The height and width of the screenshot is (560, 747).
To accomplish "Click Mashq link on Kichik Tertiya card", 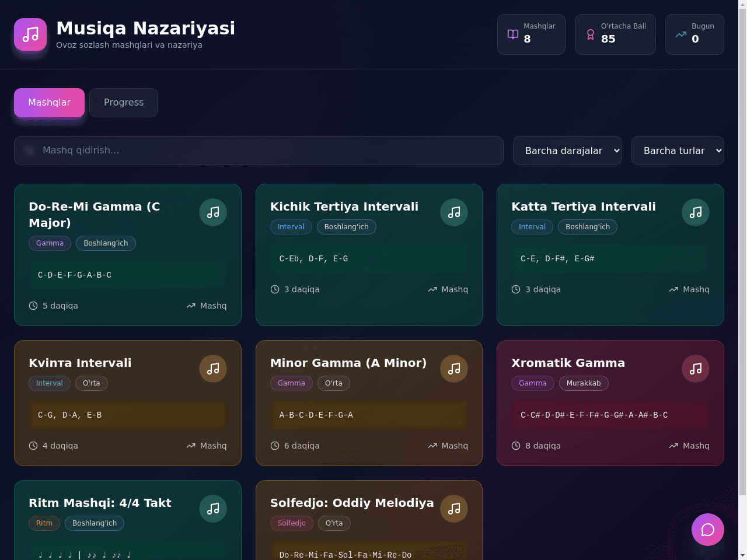I will click(x=455, y=289).
